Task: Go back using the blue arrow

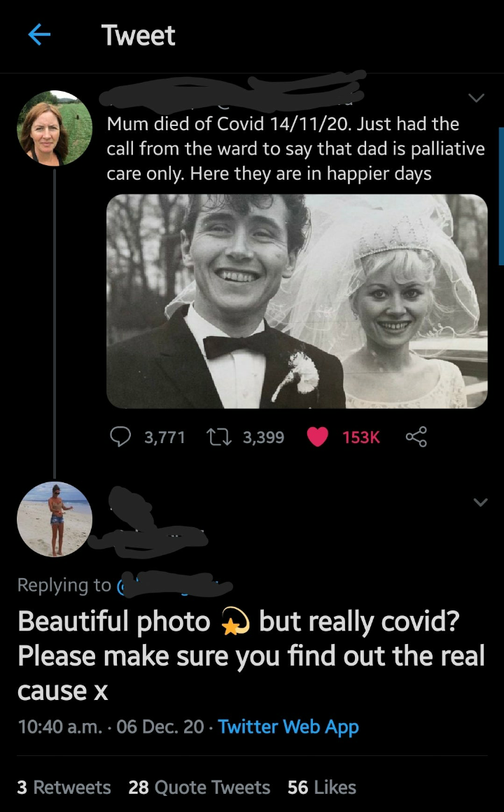Action: pos(40,35)
